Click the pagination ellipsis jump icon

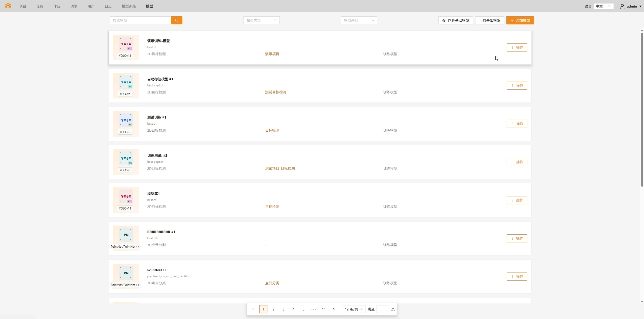[x=314, y=309]
